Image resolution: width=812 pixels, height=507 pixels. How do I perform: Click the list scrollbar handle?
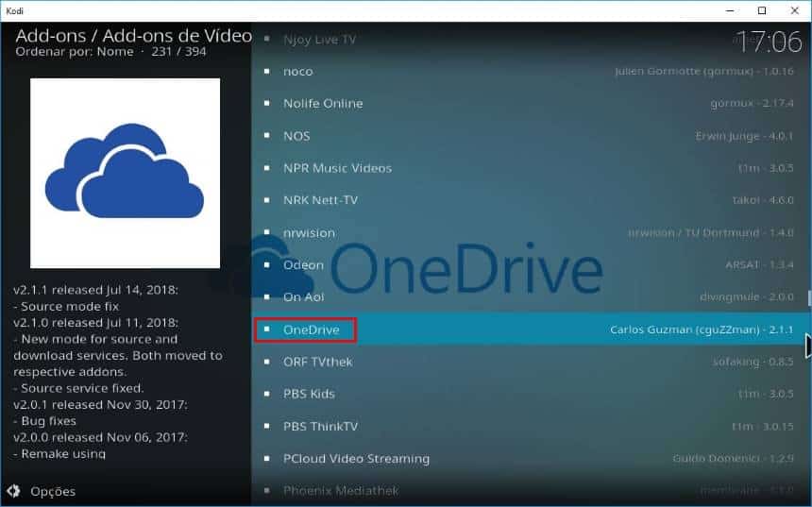point(809,297)
